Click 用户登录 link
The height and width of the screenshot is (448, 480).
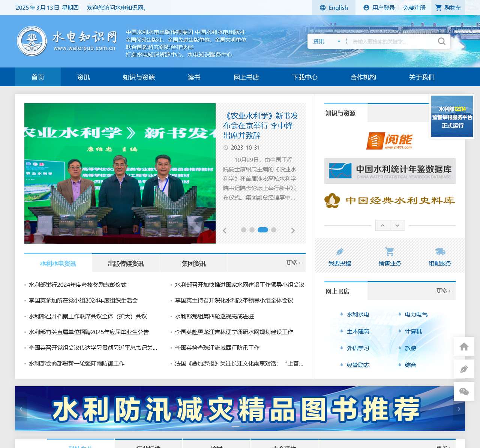(384, 7)
